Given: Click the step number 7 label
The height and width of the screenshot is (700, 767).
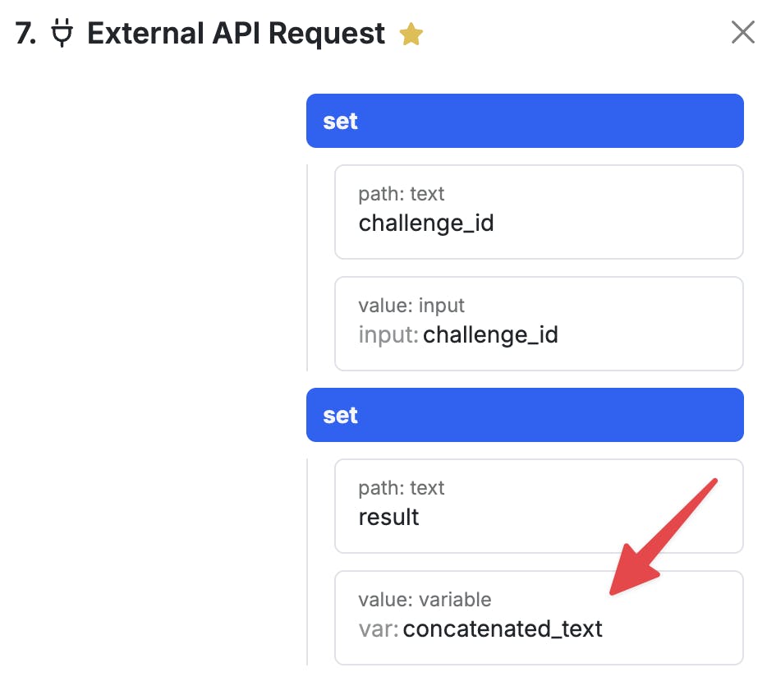Looking at the screenshot, I should (25, 34).
